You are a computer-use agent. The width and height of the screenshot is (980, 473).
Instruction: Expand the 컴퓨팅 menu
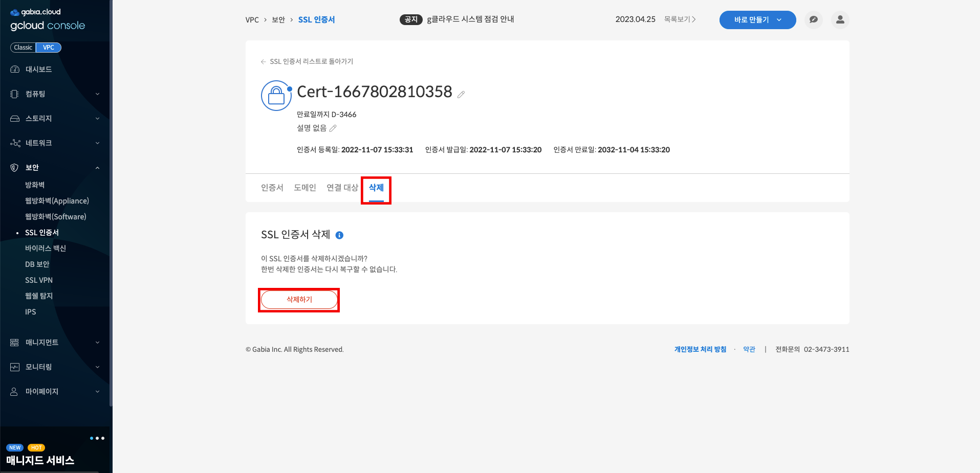pyautogui.click(x=55, y=94)
